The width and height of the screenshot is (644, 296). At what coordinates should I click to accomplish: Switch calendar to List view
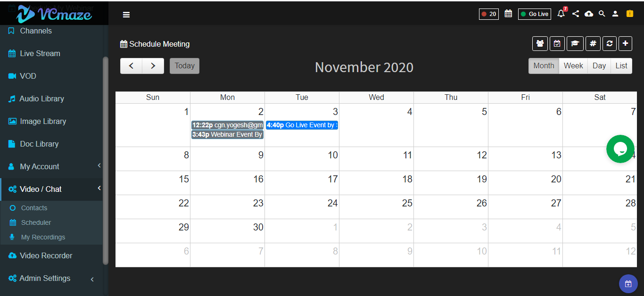point(621,66)
